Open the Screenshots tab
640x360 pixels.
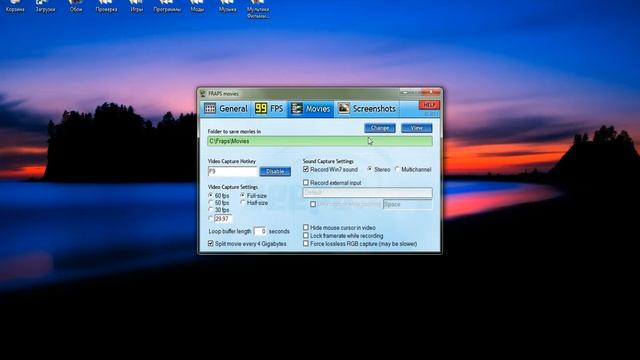(x=367, y=109)
